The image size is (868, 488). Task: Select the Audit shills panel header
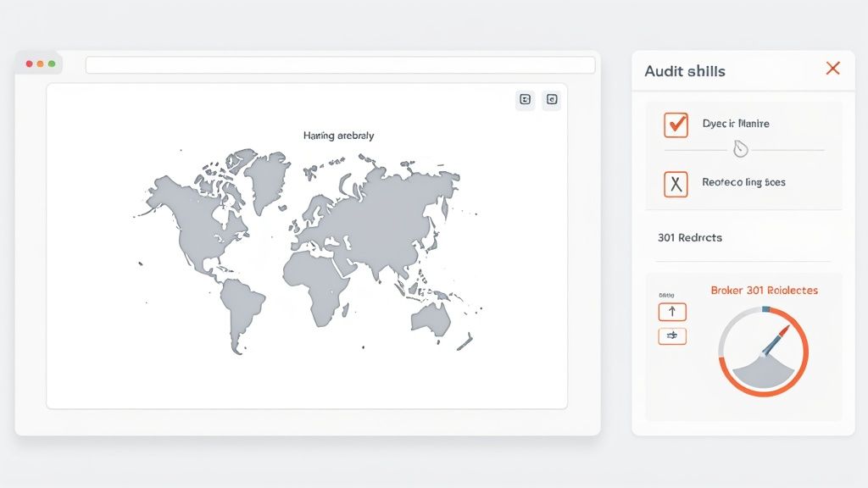(x=685, y=71)
